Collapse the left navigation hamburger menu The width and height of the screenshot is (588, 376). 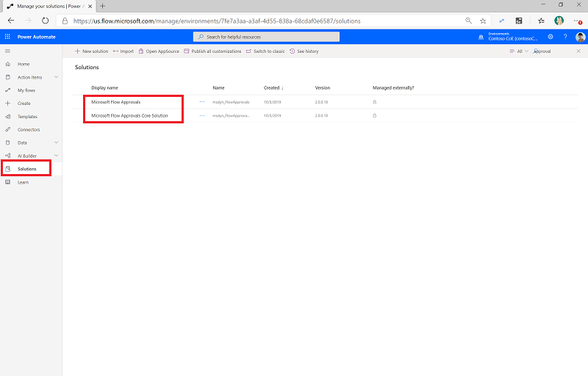(7, 51)
